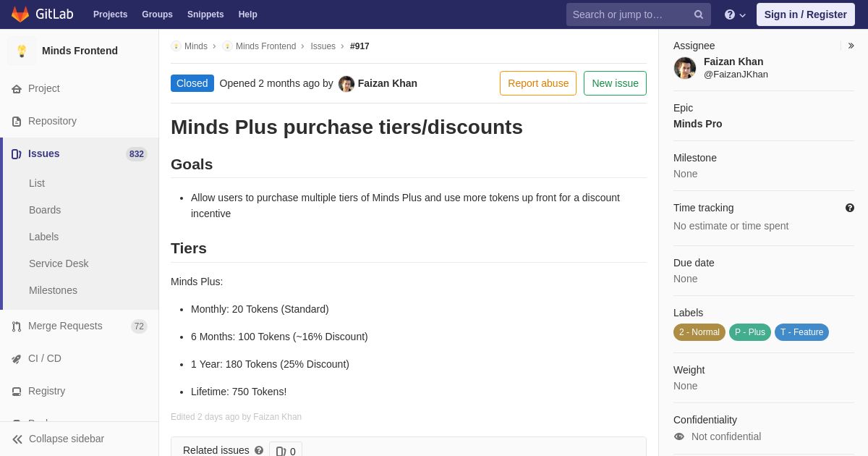Collapse sidebar at bottom left
This screenshot has height=456, width=868.
pyautogui.click(x=80, y=439)
